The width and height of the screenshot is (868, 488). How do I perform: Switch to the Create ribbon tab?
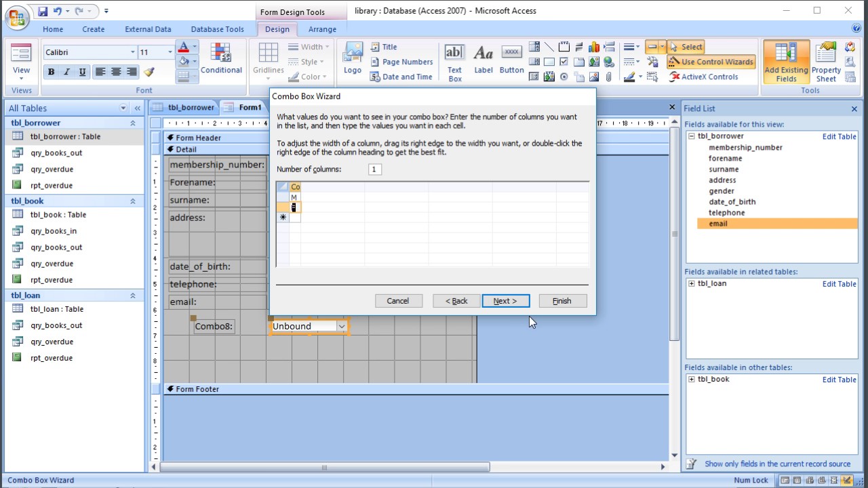(x=94, y=29)
